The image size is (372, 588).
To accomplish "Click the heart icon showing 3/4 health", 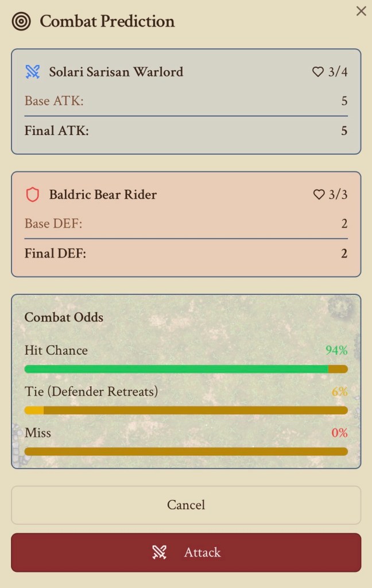I will pos(318,72).
